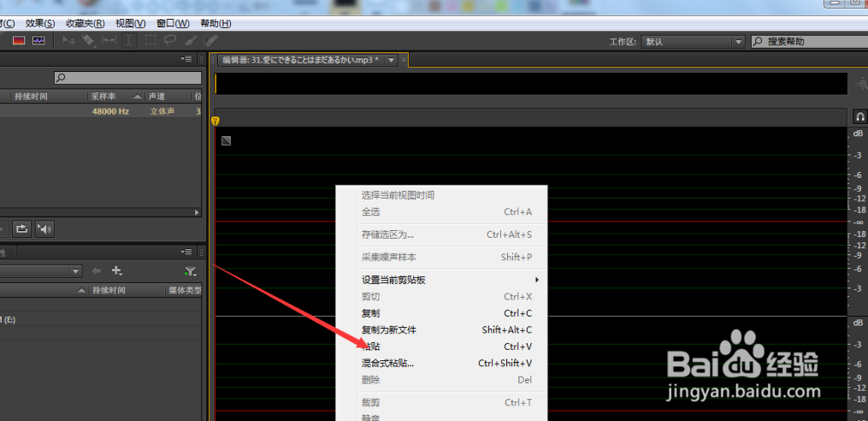Expand 设置当前剪贴板 submenu
This screenshot has width=868, height=421.
tap(442, 280)
